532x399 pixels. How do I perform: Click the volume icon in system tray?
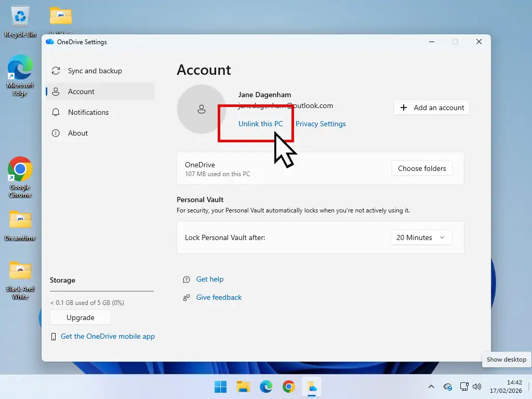coord(477,387)
